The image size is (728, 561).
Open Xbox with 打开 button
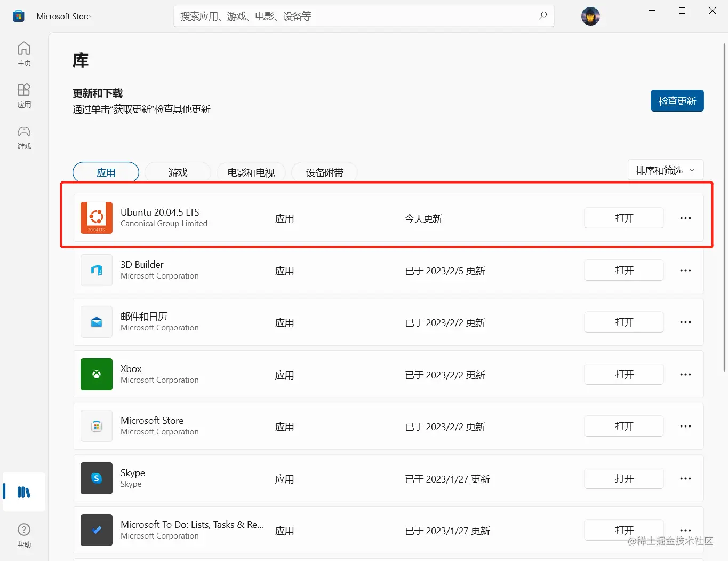click(624, 374)
